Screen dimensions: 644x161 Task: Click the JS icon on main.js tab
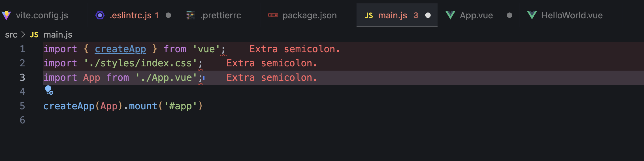coord(369,16)
